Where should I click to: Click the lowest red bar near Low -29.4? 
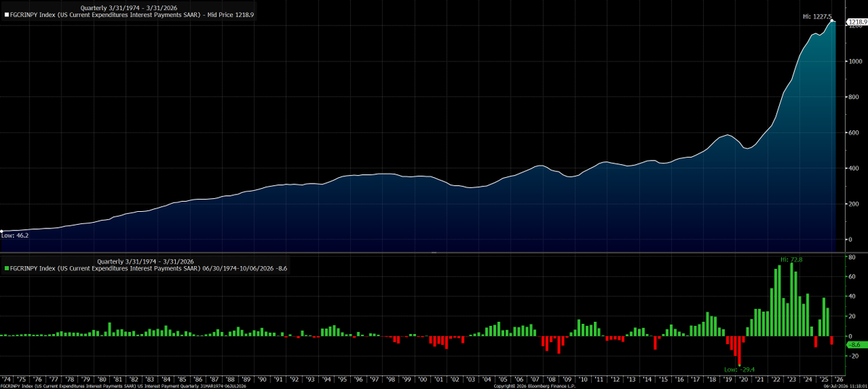pyautogui.click(x=739, y=351)
